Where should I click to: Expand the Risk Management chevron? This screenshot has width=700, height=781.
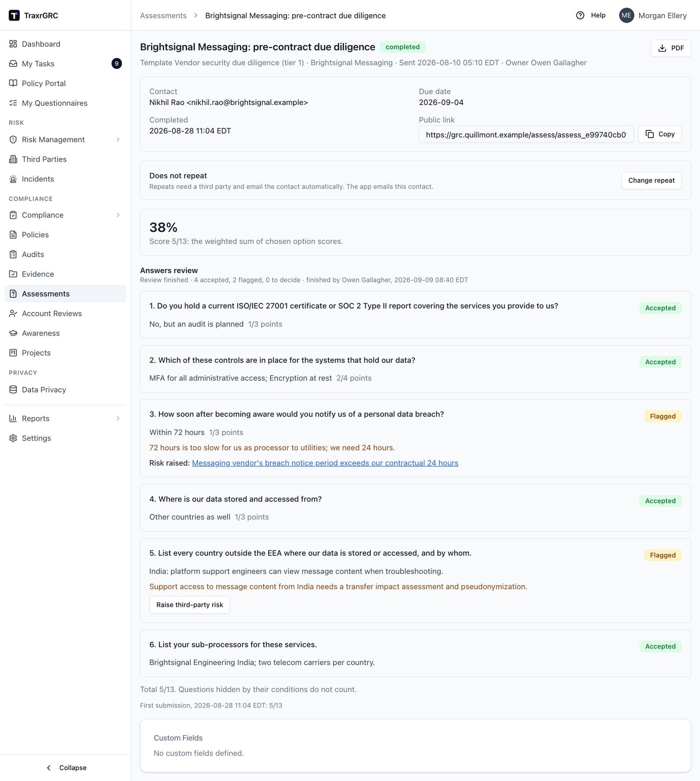(x=118, y=140)
